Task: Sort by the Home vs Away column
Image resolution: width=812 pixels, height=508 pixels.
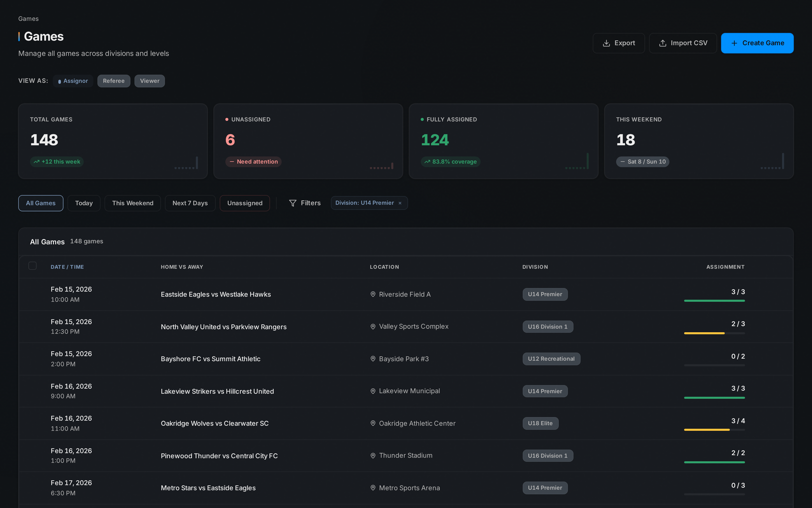Action: [182, 267]
